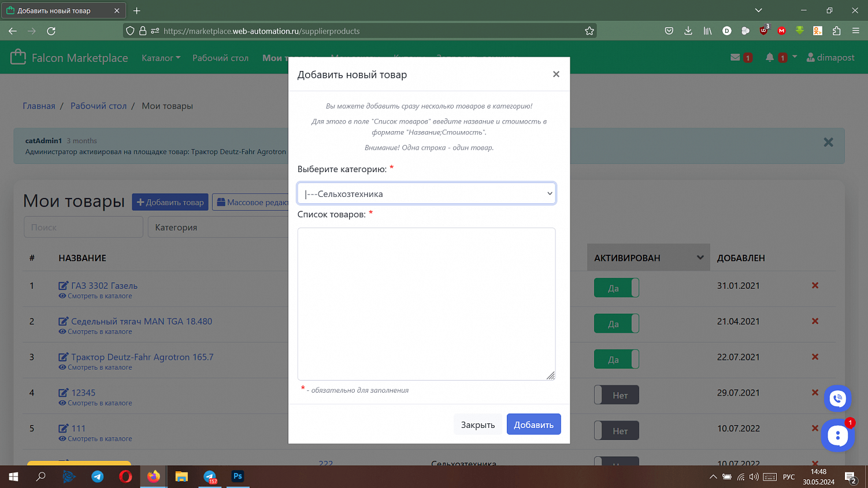Delete the row dated 22.07.2021
The height and width of the screenshot is (488, 868).
coord(815,357)
